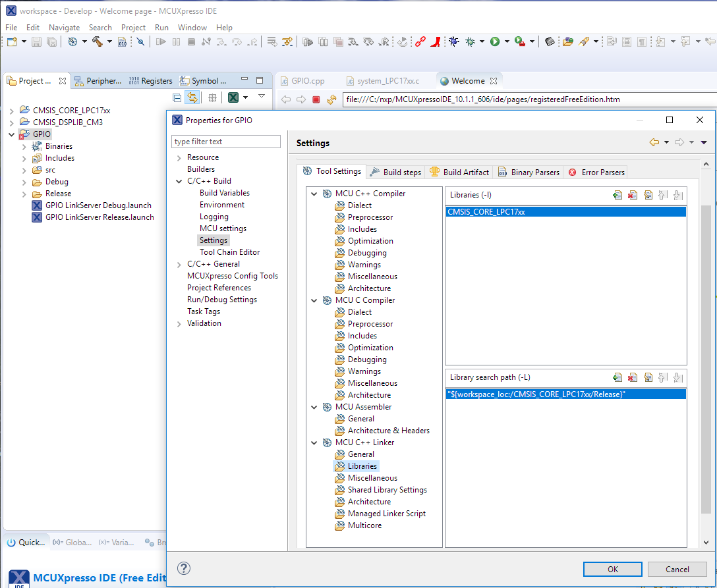Collapse the MCU C++ Linker node
Screen dimensions: 717x588
(314, 442)
